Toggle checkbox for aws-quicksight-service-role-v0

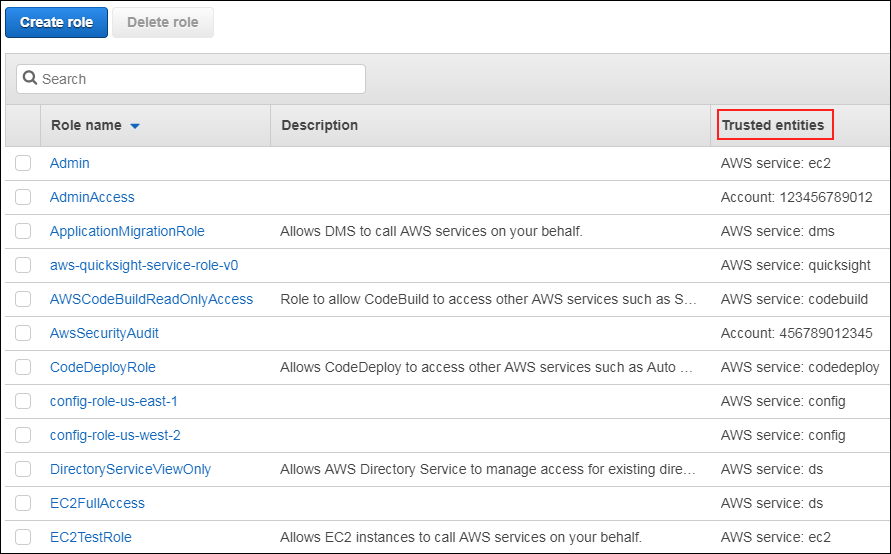(23, 265)
